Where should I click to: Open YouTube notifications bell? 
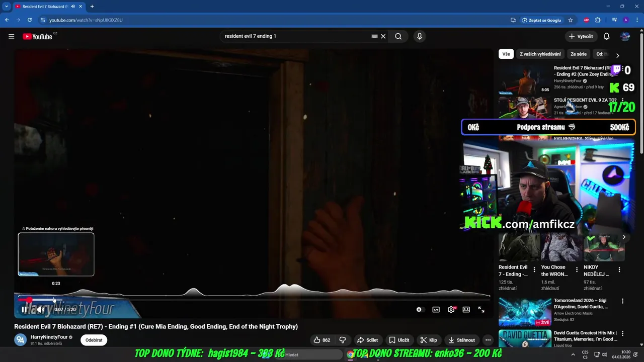tap(606, 36)
